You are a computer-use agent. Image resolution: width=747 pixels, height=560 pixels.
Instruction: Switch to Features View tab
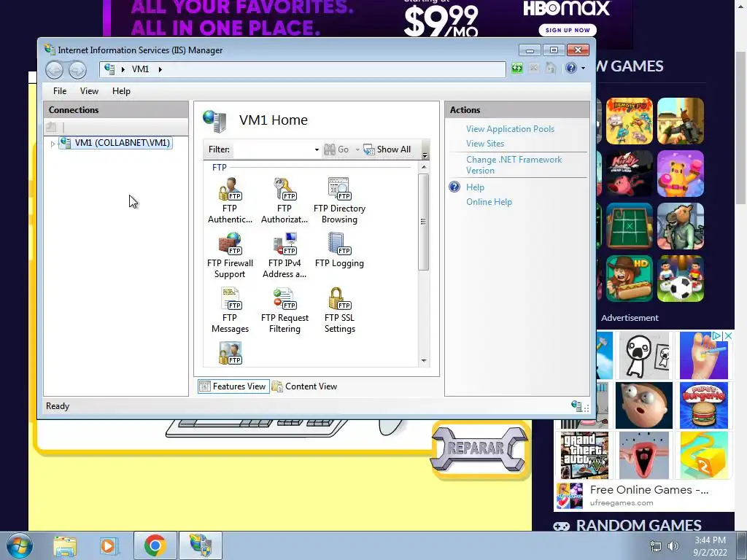233,386
